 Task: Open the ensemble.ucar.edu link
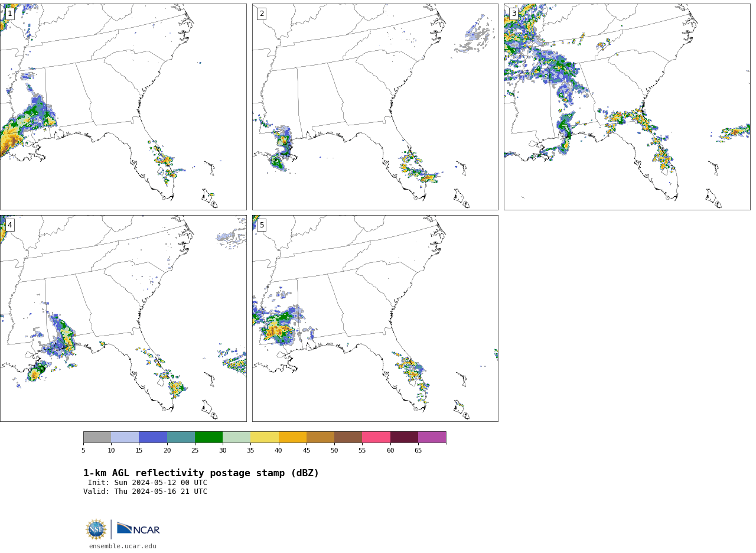pos(123,546)
